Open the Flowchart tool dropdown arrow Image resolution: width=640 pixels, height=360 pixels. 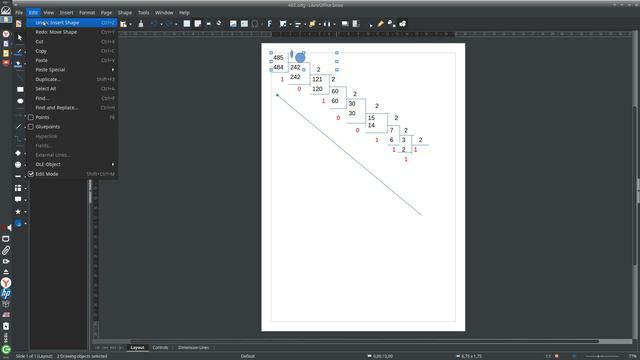(25, 188)
